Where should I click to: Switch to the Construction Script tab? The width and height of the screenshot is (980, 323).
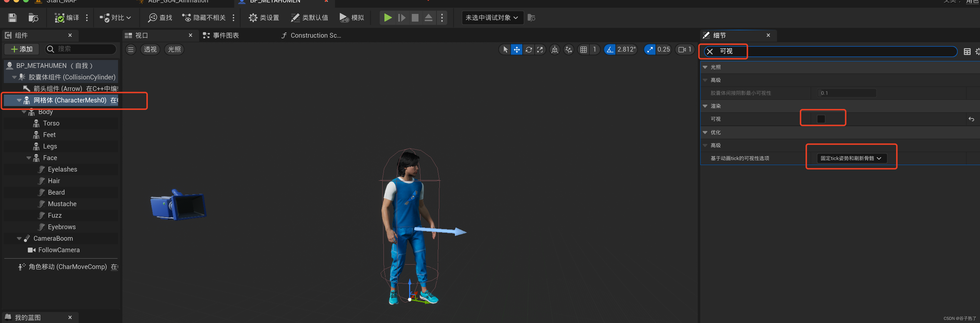click(311, 35)
